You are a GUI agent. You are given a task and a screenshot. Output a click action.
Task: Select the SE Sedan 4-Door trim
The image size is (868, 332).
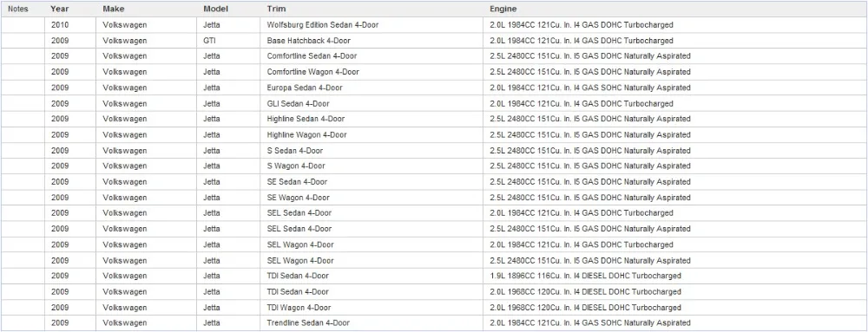tap(297, 182)
